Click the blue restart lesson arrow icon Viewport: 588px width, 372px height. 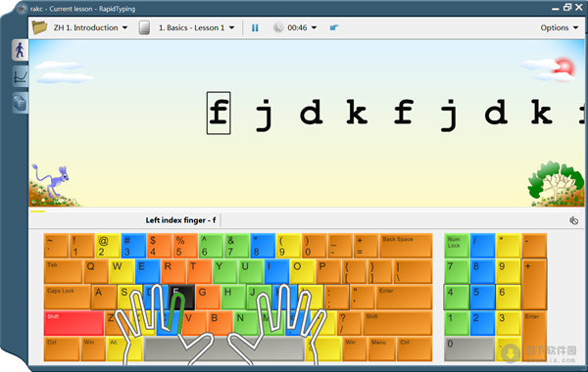[x=334, y=27]
